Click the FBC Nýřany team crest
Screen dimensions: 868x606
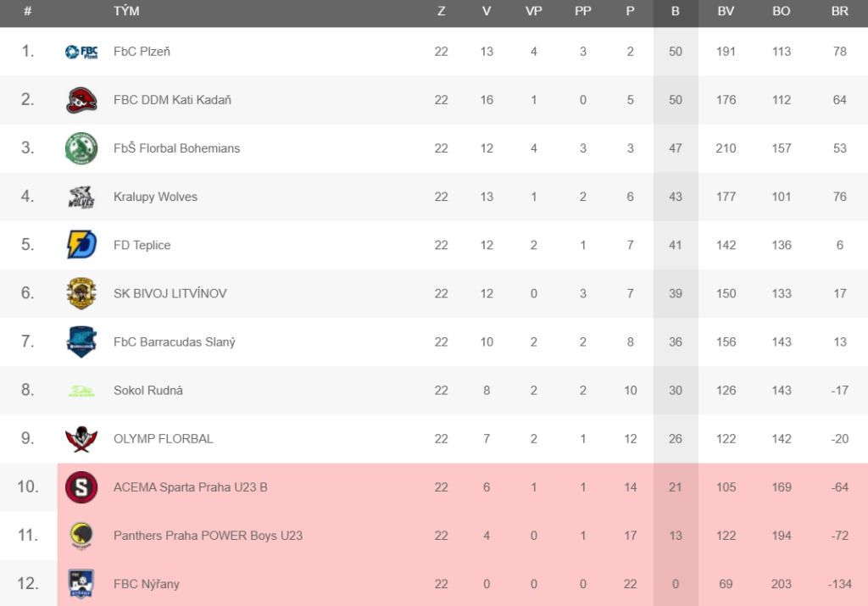click(x=81, y=584)
